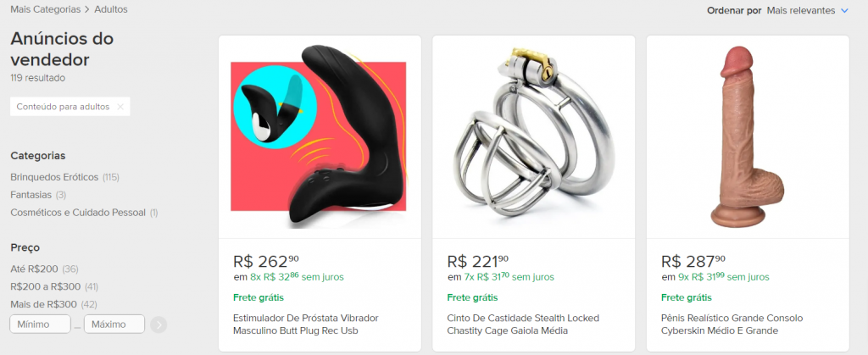Apply price range with arrow button
The height and width of the screenshot is (355, 868).
(x=159, y=324)
